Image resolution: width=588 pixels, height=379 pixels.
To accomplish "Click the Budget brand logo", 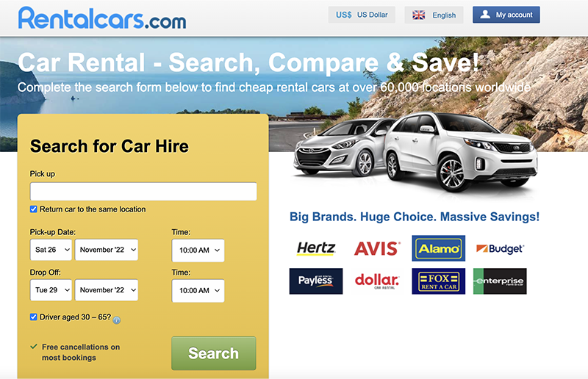I will pos(500,248).
